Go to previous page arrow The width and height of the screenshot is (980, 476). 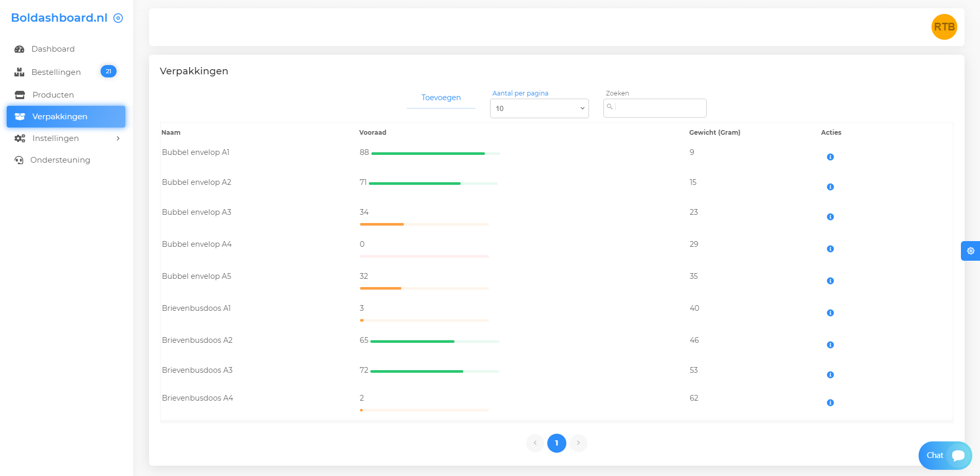click(535, 443)
